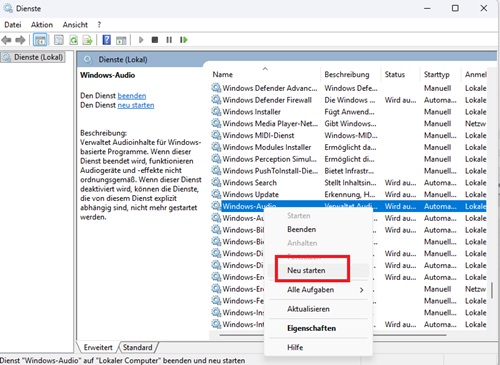Click the Sort by Anmel... column header
Screen dimensions: 500x365
click(x=476, y=74)
